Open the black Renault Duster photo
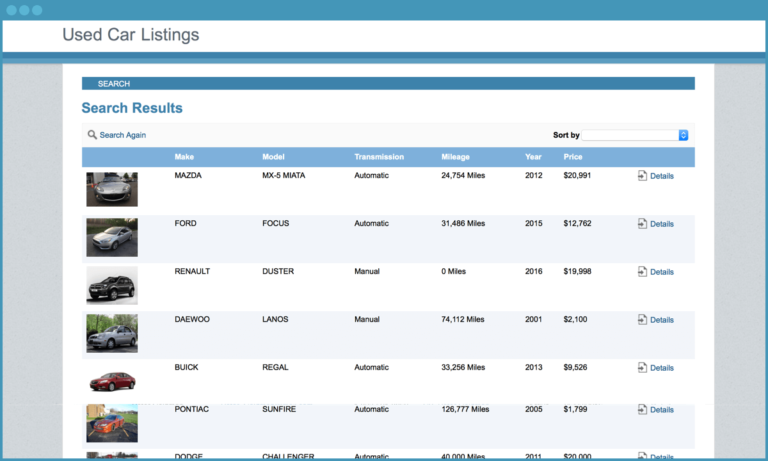This screenshot has height=461, width=768. [112, 285]
